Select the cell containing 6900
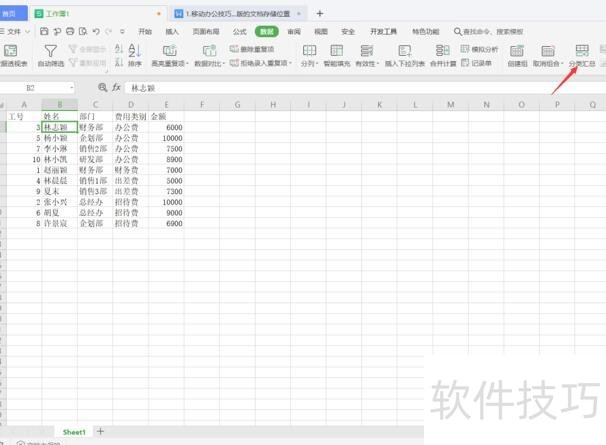This screenshot has width=606, height=445. click(x=166, y=223)
